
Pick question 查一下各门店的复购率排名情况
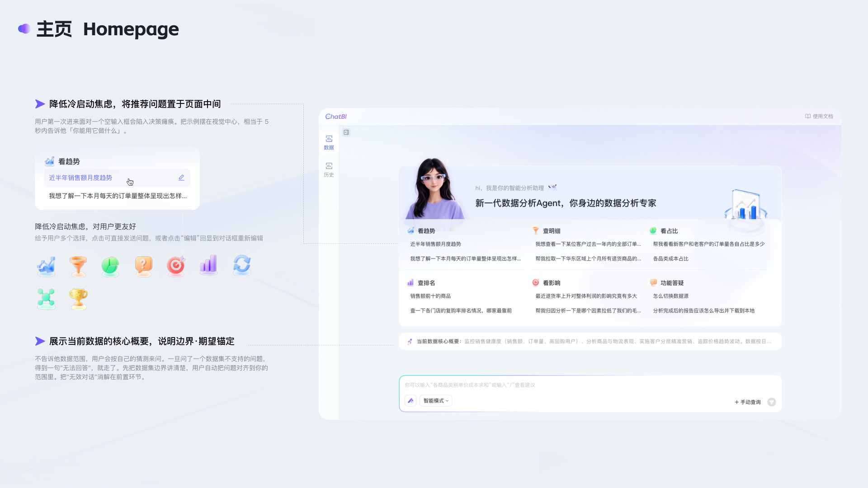pos(461,311)
